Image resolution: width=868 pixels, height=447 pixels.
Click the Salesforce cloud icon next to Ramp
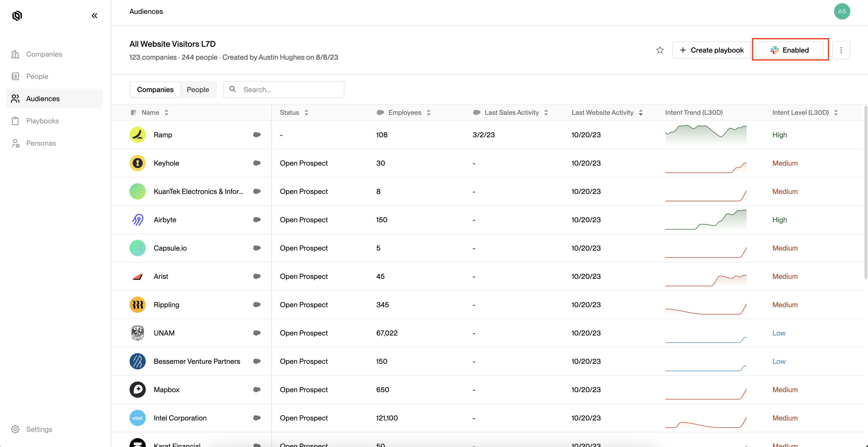(257, 135)
